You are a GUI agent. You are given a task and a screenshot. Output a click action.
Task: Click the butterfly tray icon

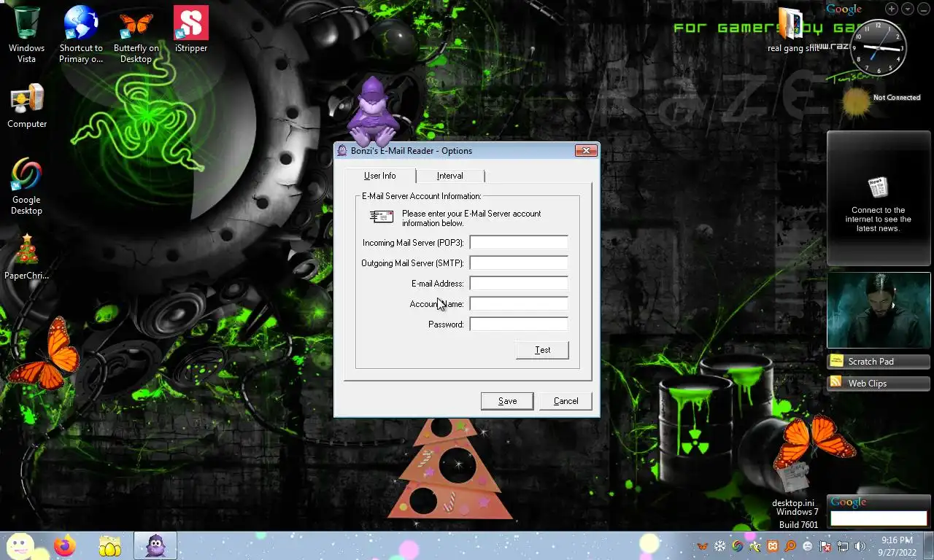click(x=702, y=546)
